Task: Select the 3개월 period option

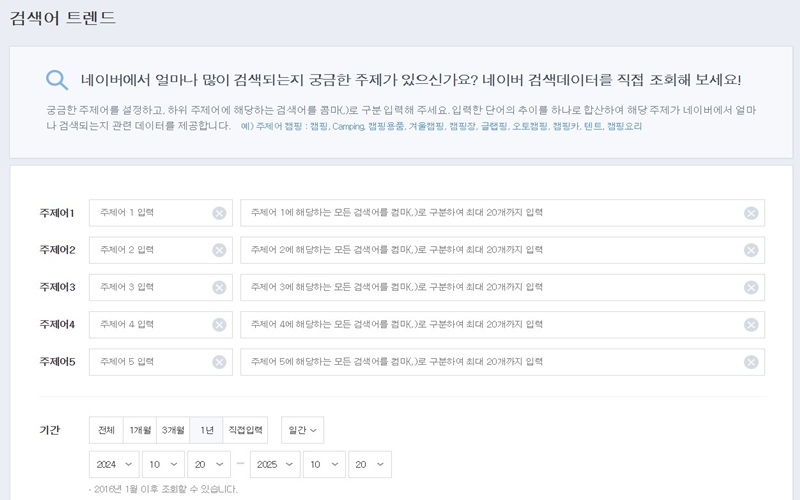Action: (x=173, y=430)
